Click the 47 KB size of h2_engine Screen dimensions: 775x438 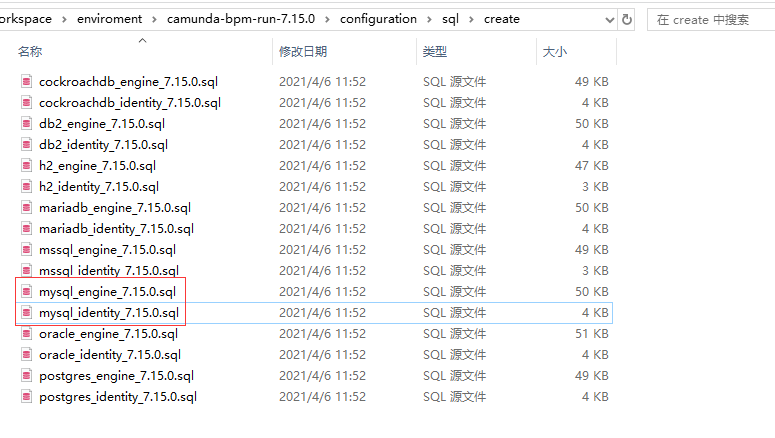[x=592, y=166]
